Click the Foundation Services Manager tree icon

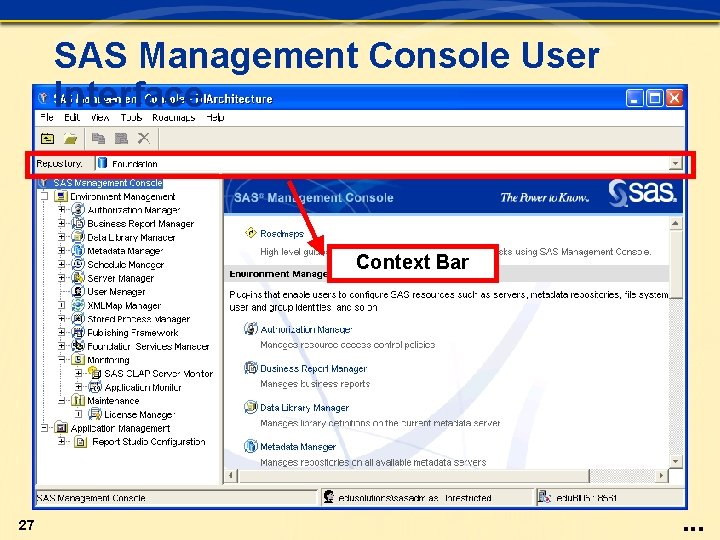pyautogui.click(x=78, y=346)
